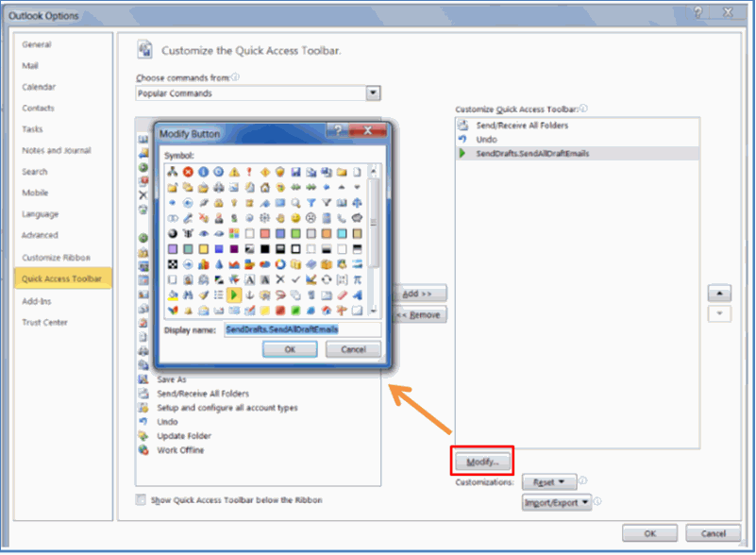This screenshot has width=756, height=555.
Task: Open the Import/Export dropdown
Action: point(557,503)
